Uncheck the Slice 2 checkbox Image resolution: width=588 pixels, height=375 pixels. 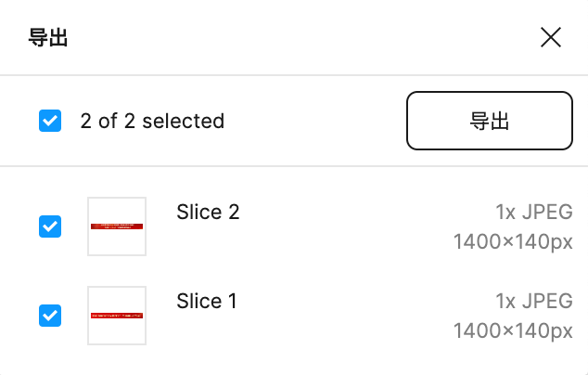[50, 226]
